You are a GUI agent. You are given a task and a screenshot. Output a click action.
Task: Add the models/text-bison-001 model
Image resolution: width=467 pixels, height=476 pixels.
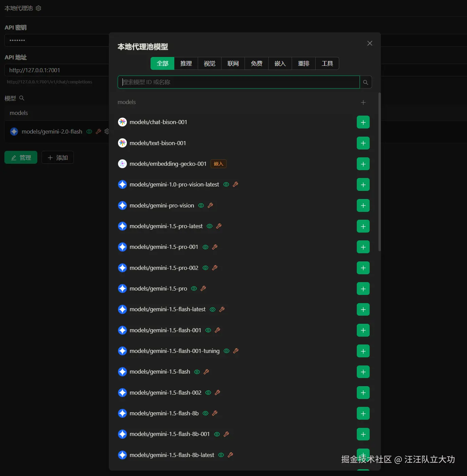click(363, 143)
